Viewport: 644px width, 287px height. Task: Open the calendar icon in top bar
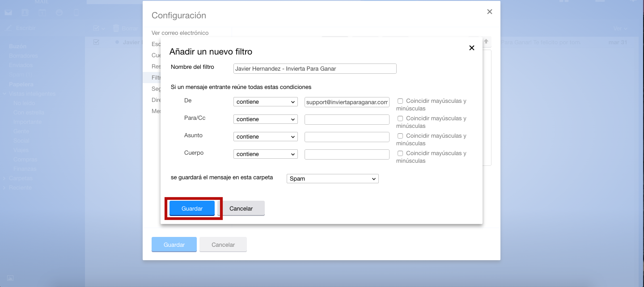click(42, 13)
